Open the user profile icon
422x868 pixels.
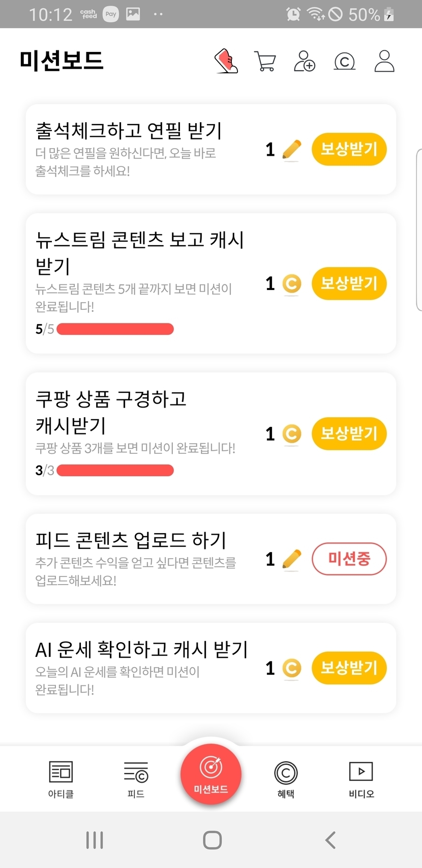384,61
